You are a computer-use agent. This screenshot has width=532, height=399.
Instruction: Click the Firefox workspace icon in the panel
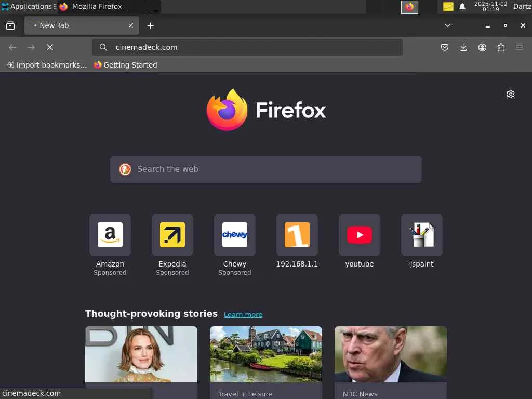tap(409, 7)
